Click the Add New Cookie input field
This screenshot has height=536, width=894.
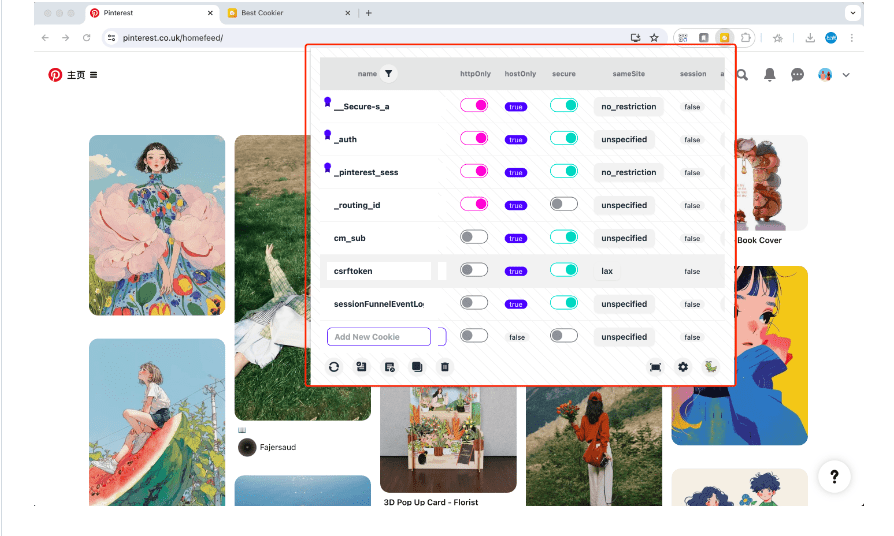pyautogui.click(x=379, y=337)
